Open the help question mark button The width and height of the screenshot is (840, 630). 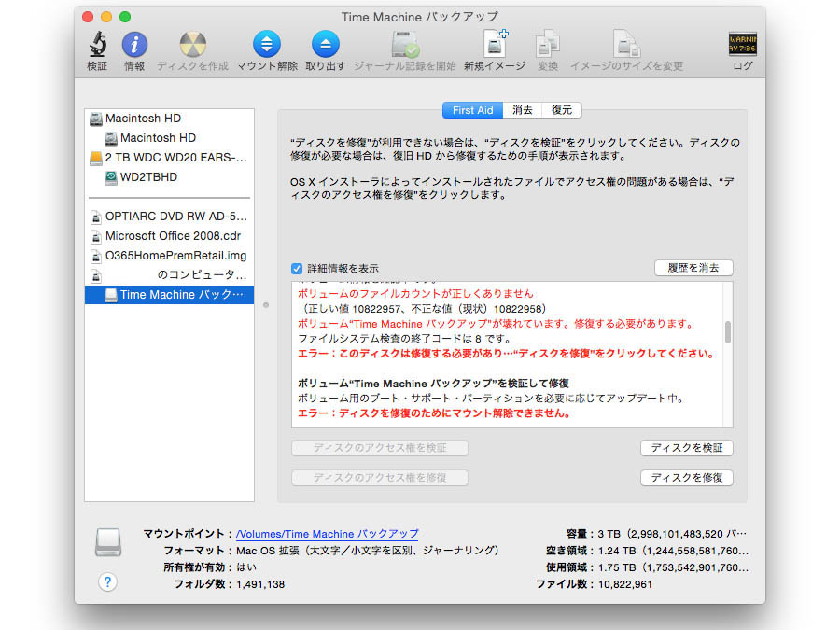(107, 581)
